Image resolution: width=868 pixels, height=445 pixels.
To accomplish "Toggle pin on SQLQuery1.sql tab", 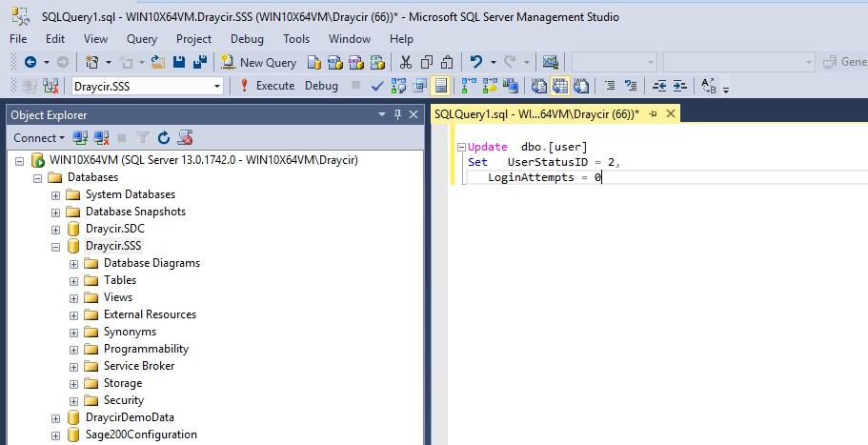I will 654,114.
